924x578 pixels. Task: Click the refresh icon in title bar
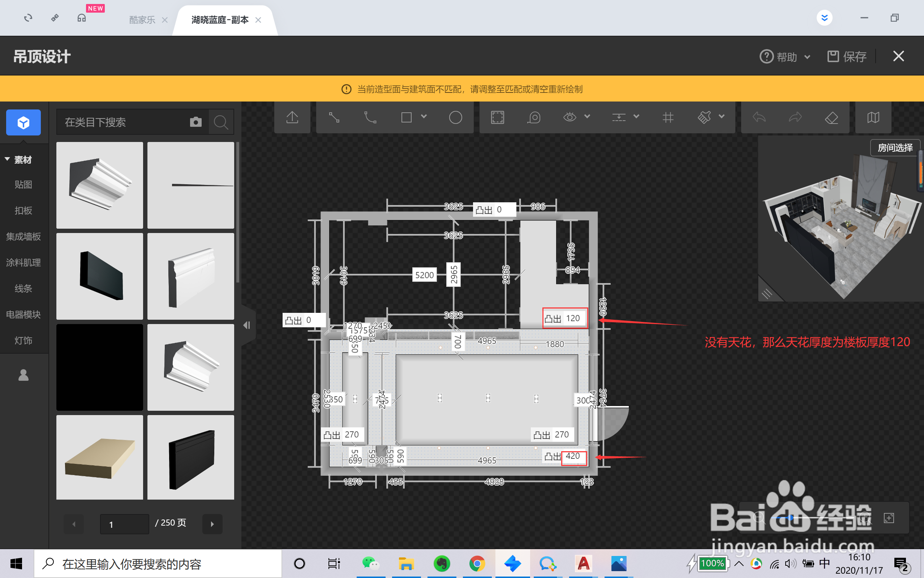(28, 18)
